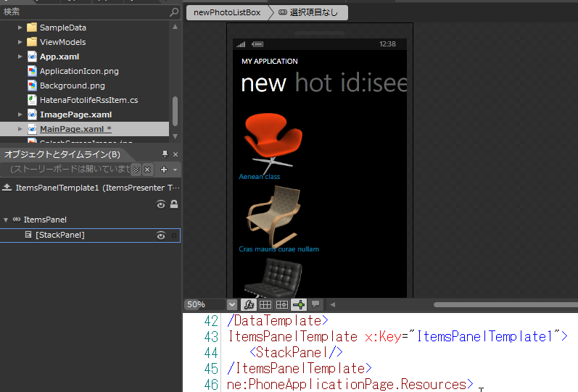Toggle snapping to gridlines button

point(282,304)
